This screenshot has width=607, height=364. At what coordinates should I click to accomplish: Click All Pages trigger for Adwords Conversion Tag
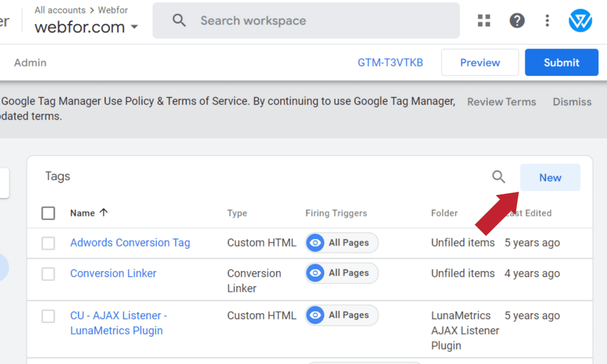click(341, 243)
